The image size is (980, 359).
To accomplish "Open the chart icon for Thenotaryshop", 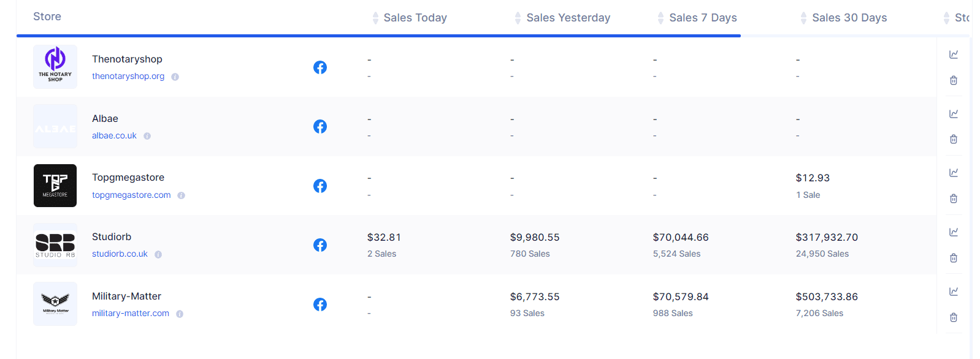I will click(954, 55).
